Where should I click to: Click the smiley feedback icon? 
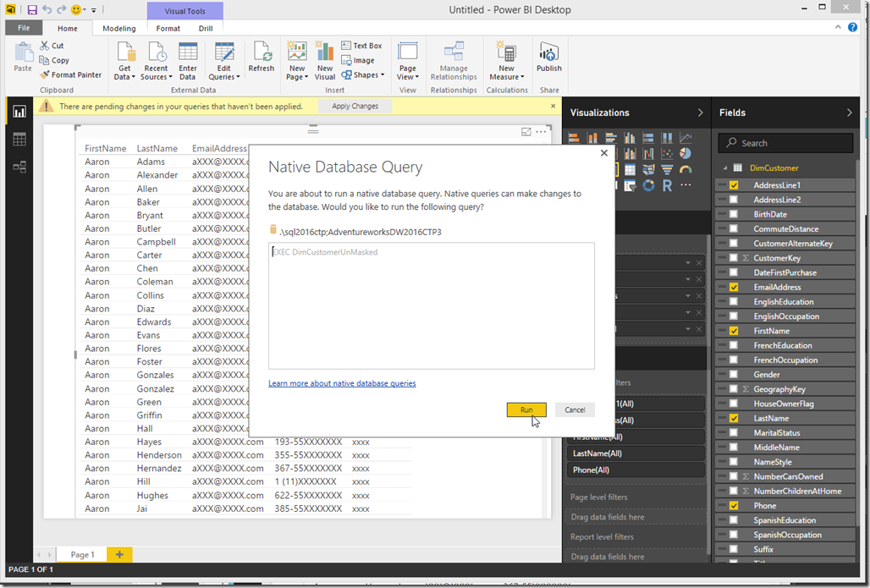coord(76,9)
